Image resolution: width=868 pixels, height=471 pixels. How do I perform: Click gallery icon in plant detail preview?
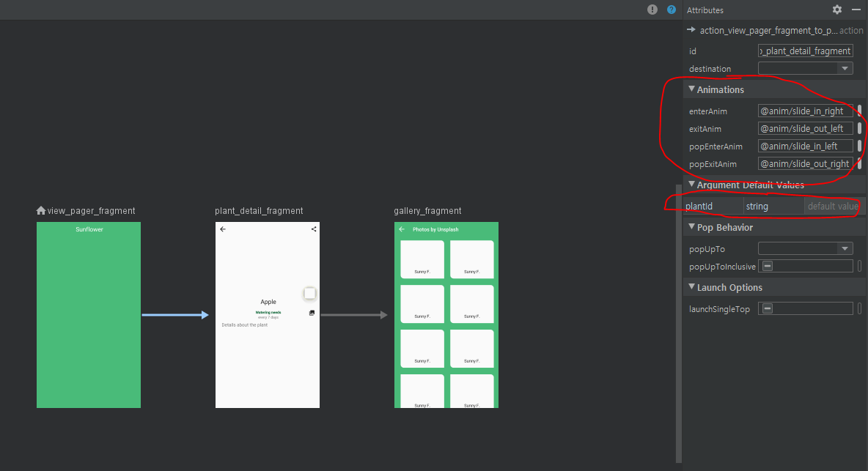312,313
